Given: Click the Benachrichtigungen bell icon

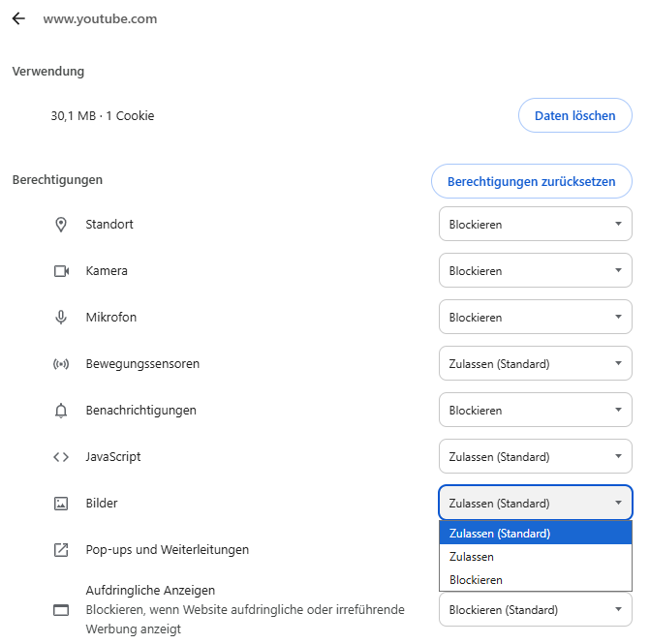Looking at the screenshot, I should (61, 411).
